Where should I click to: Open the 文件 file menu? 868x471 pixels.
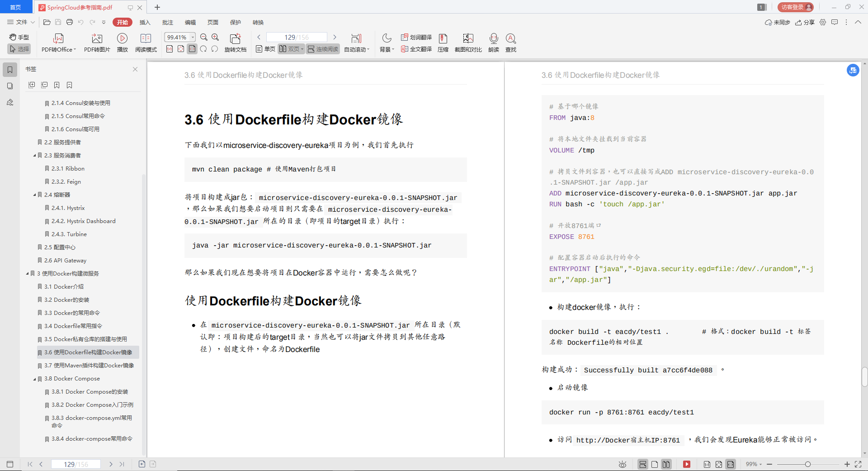point(20,22)
